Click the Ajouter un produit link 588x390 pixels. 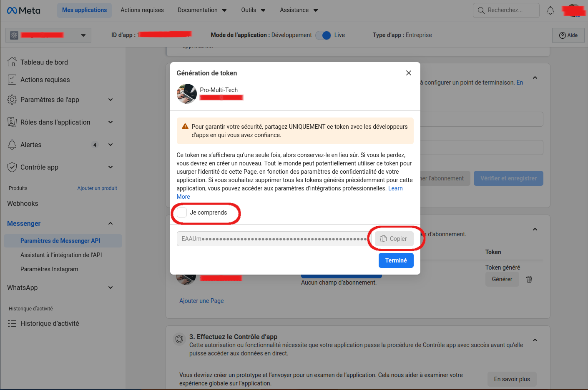click(97, 188)
